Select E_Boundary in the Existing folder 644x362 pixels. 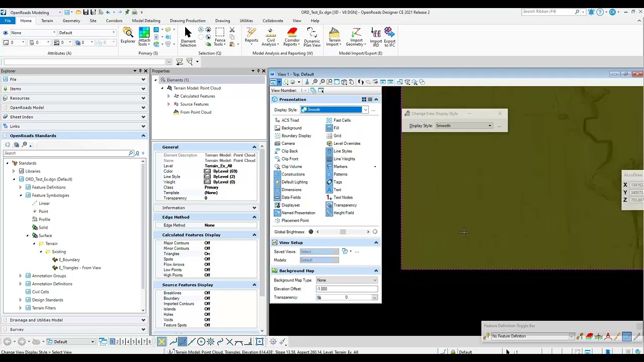69,259
